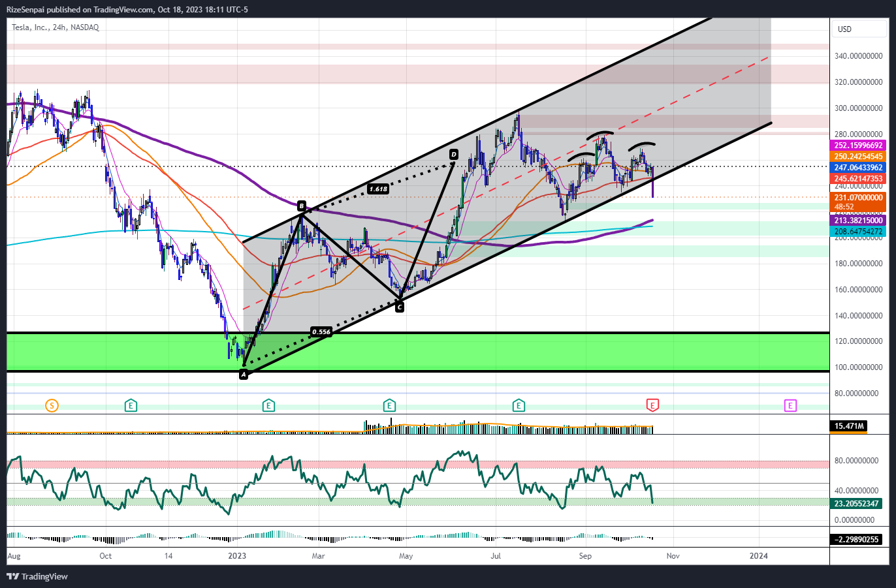Select the pattern point label C
The image size is (896, 588).
[x=400, y=307]
